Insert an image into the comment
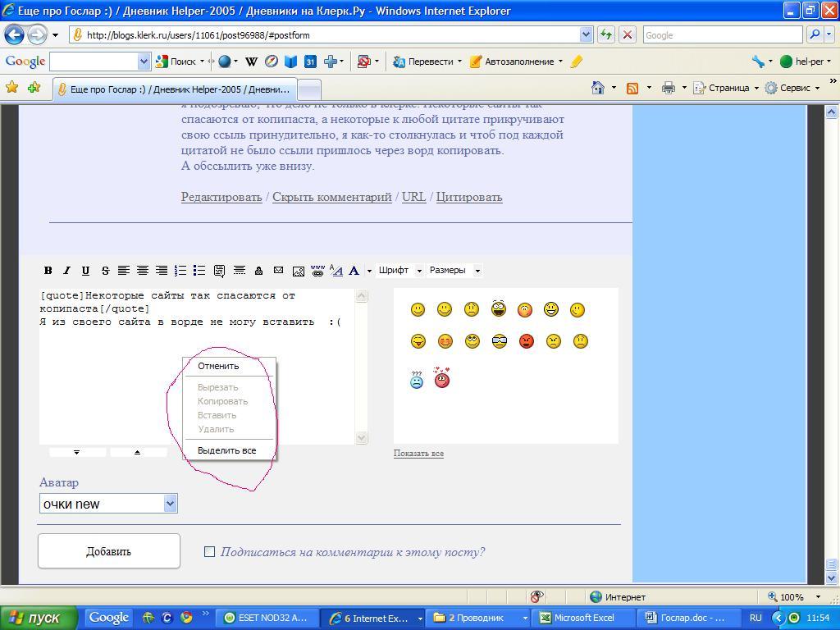 click(299, 271)
